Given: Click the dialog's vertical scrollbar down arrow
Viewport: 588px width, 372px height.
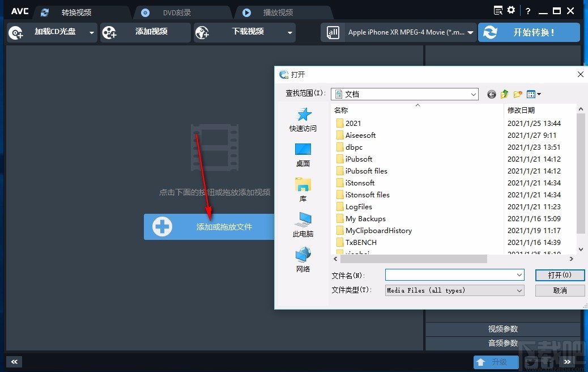Looking at the screenshot, I should tap(581, 248).
